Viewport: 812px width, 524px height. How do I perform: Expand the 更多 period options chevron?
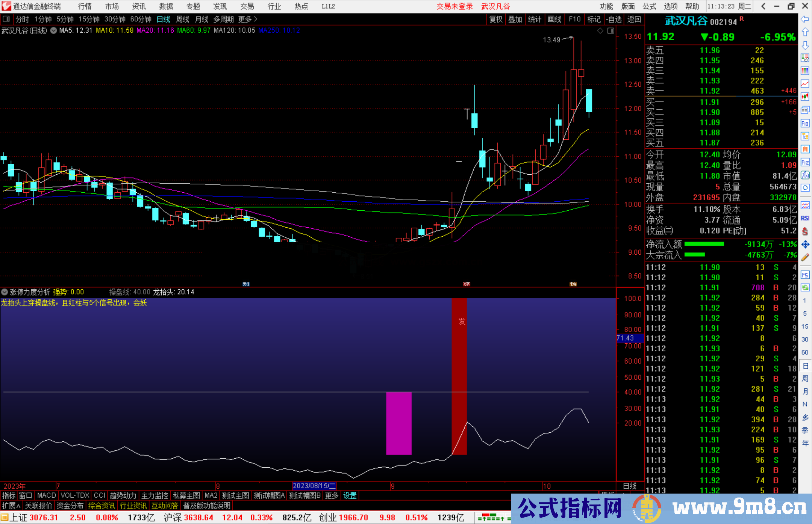coord(256,19)
